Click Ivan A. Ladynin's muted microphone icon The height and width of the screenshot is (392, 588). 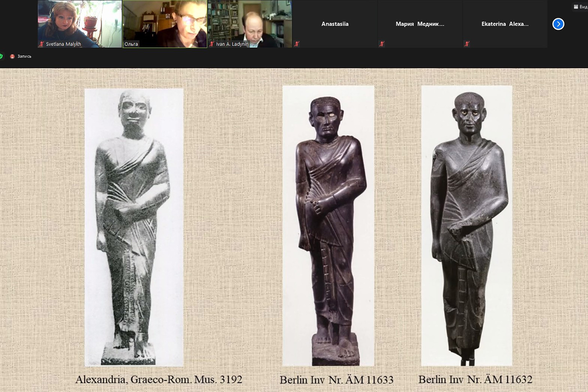[x=212, y=44]
